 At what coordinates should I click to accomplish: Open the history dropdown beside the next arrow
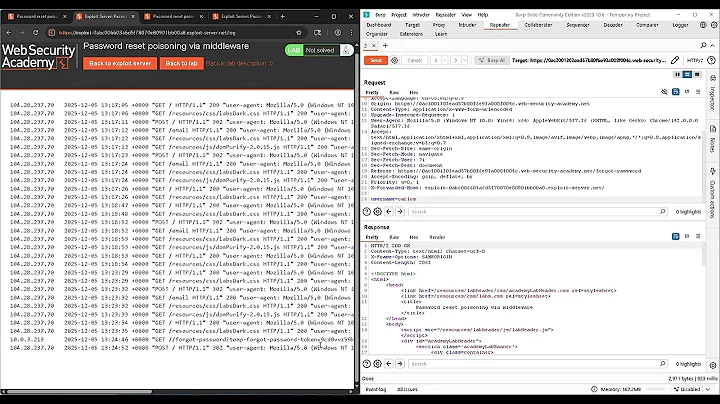click(464, 60)
